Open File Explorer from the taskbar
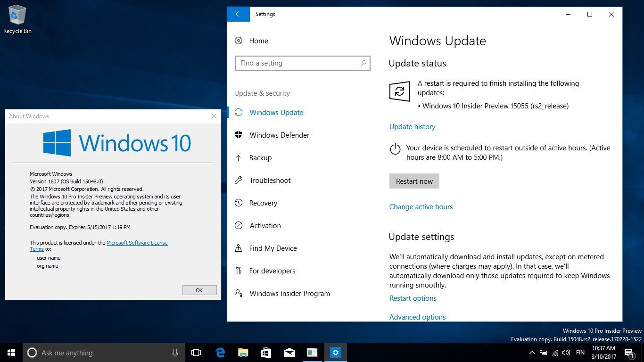644x362 pixels. click(243, 353)
